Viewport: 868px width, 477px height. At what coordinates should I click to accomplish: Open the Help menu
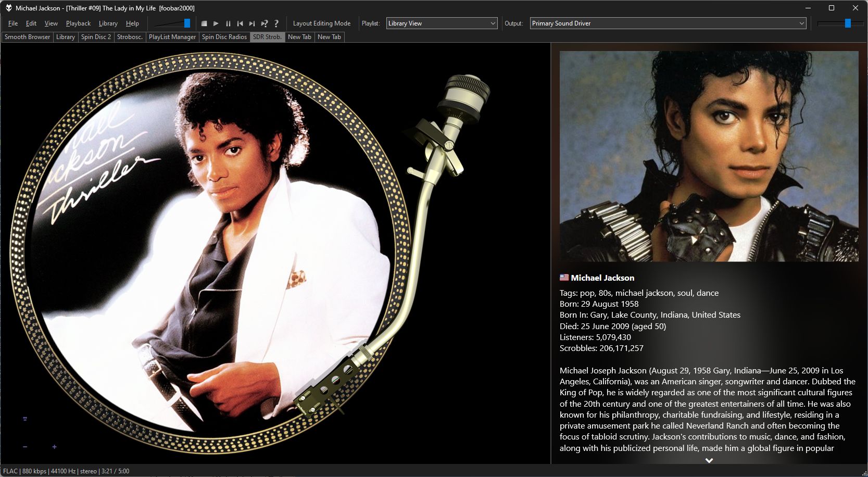coord(132,23)
